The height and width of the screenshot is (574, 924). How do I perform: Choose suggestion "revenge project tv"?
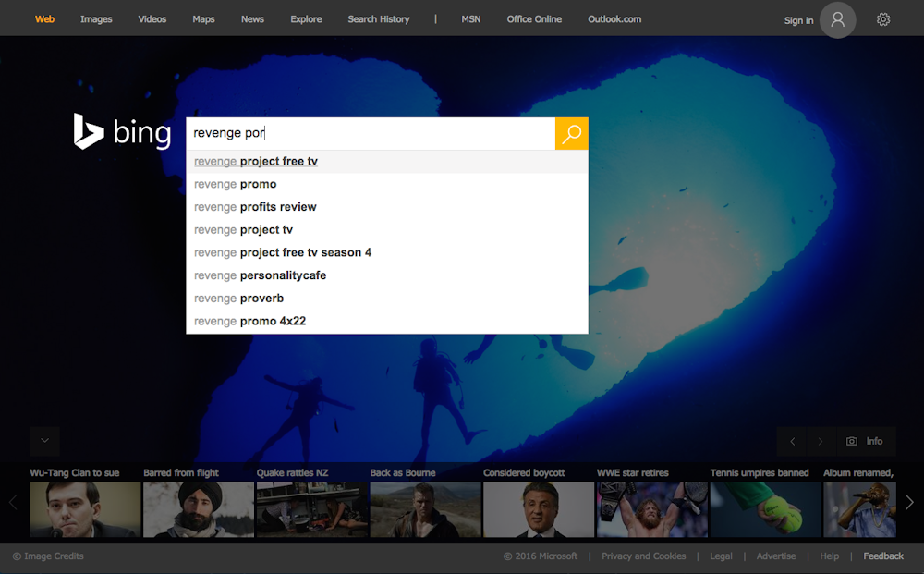point(387,230)
